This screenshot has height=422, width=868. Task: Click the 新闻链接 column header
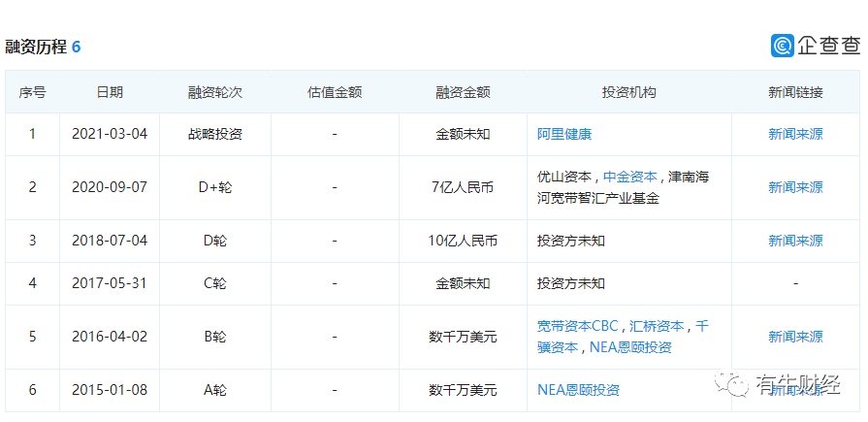pyautogui.click(x=795, y=92)
